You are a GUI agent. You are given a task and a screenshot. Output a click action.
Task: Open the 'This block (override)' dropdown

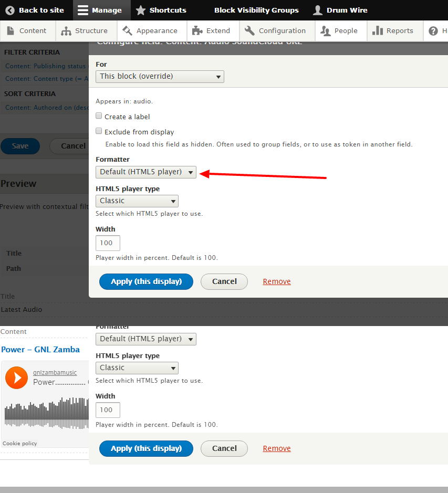159,77
